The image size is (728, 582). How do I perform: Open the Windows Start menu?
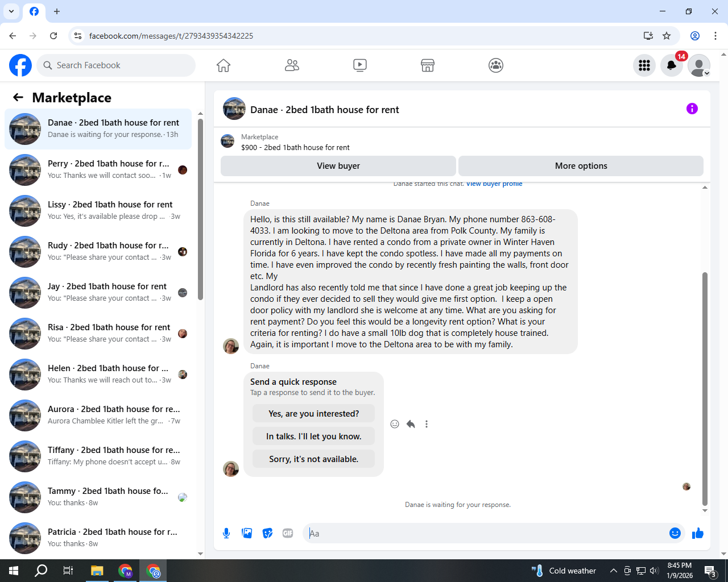point(14,571)
